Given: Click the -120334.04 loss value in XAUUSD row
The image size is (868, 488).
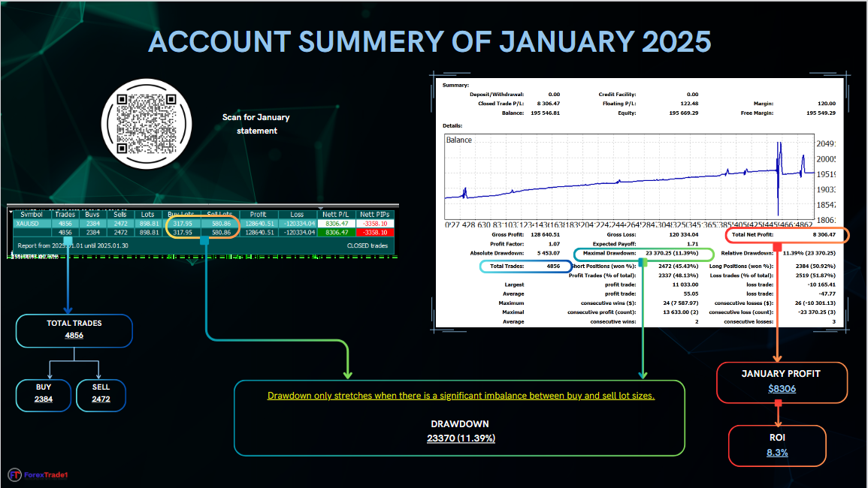Looking at the screenshot, I should tap(299, 224).
